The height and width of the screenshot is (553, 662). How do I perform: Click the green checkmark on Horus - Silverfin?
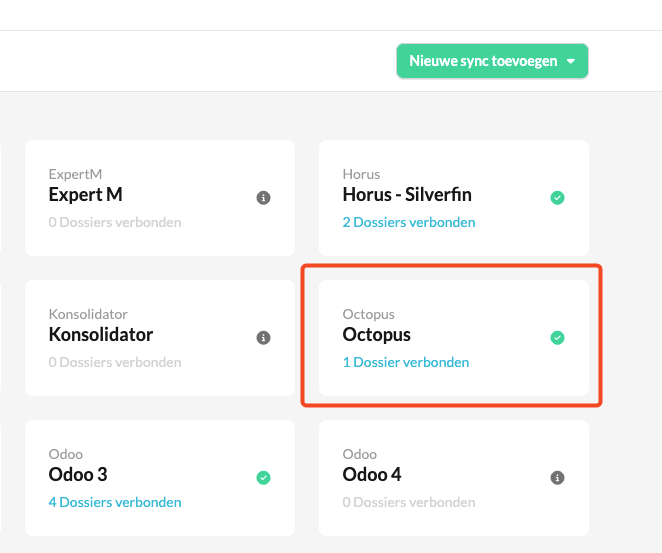557,198
